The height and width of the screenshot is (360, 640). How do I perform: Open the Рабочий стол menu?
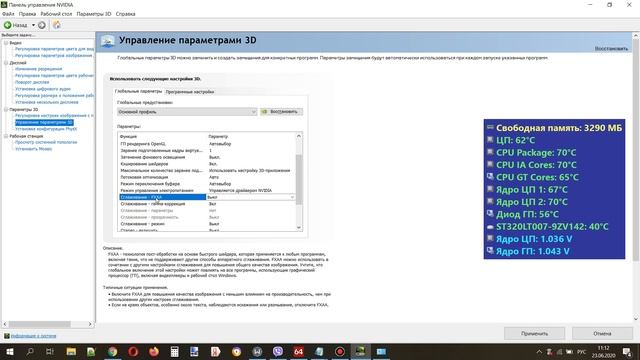pyautogui.click(x=56, y=14)
